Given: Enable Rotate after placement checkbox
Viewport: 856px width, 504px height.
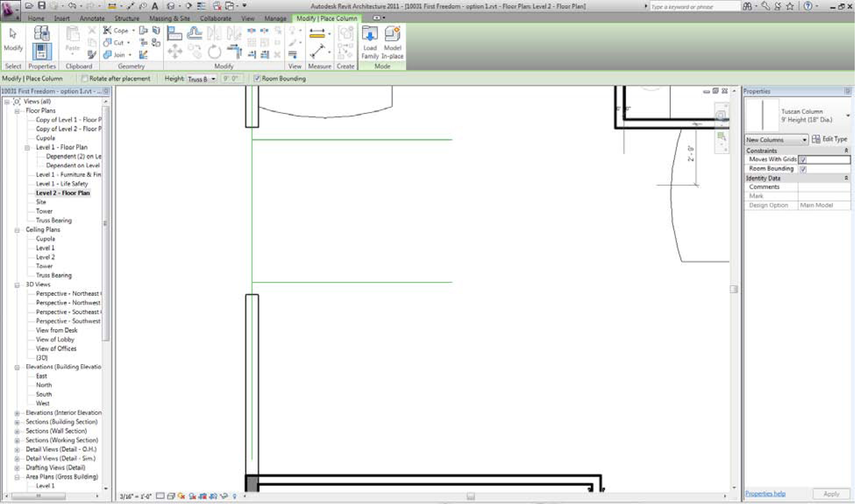Looking at the screenshot, I should point(85,78).
